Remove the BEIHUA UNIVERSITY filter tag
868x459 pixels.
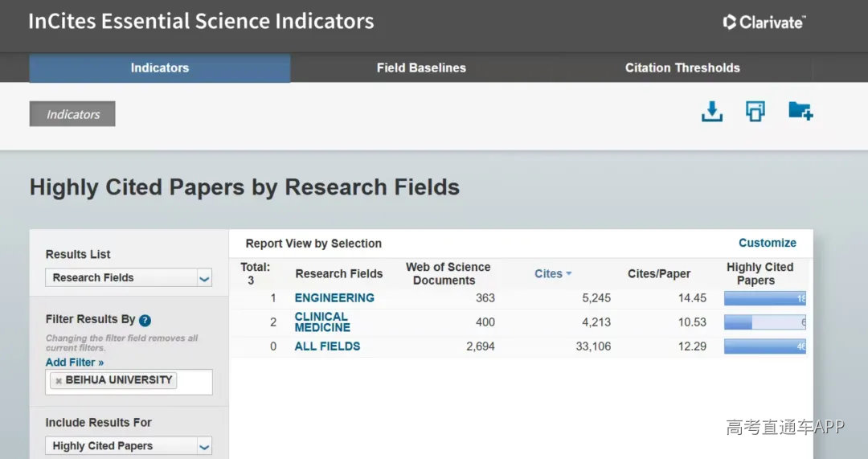point(59,381)
